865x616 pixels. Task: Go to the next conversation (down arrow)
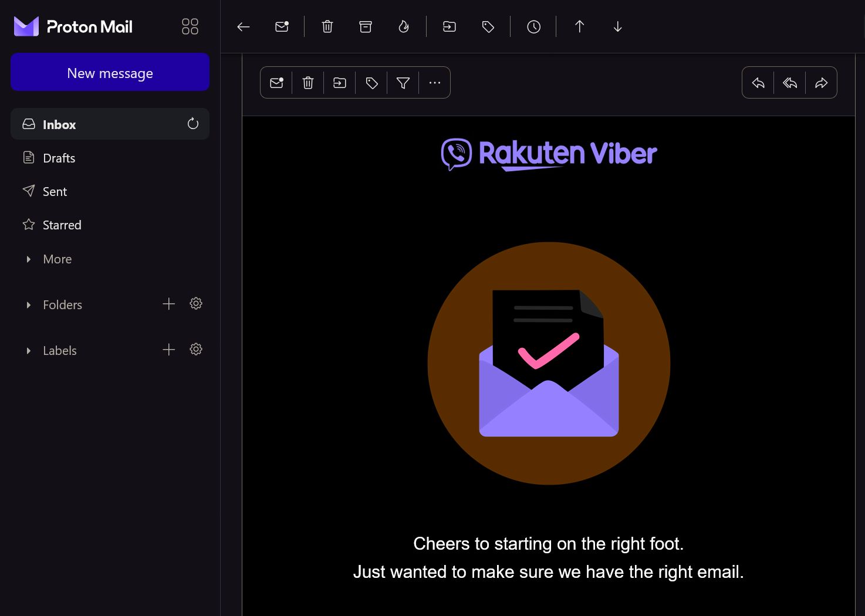click(x=618, y=26)
